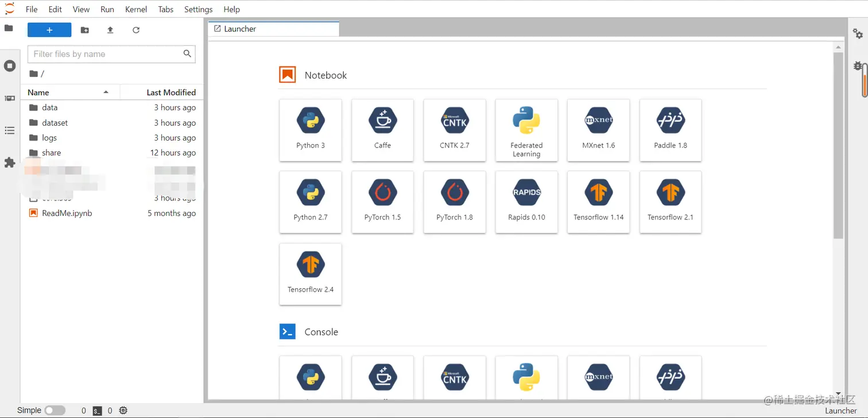The height and width of the screenshot is (418, 868).
Task: Launch a PyTorch 1.5 notebook
Action: pos(382,202)
